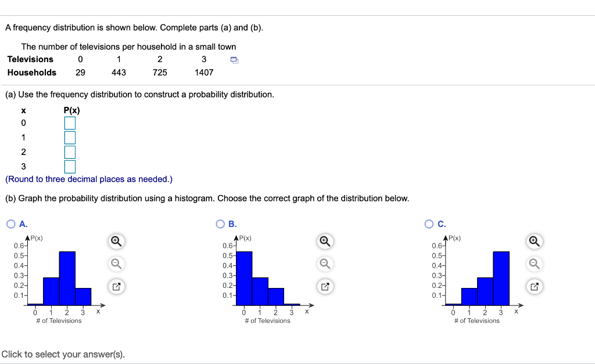Open graph C in a larger window
The width and height of the screenshot is (595, 364).
tap(534, 286)
